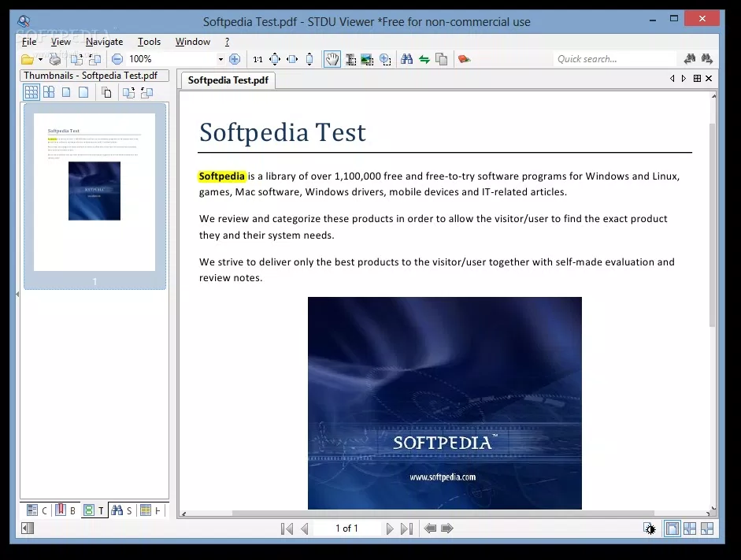Expand the open file dropdown arrow
The image size is (741, 560).
40,59
